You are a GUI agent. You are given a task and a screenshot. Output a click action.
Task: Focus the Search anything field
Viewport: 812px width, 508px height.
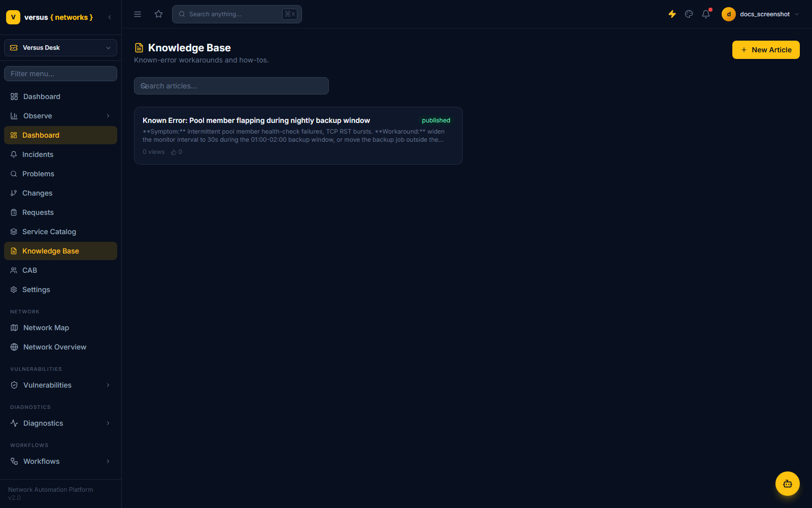[236, 14]
